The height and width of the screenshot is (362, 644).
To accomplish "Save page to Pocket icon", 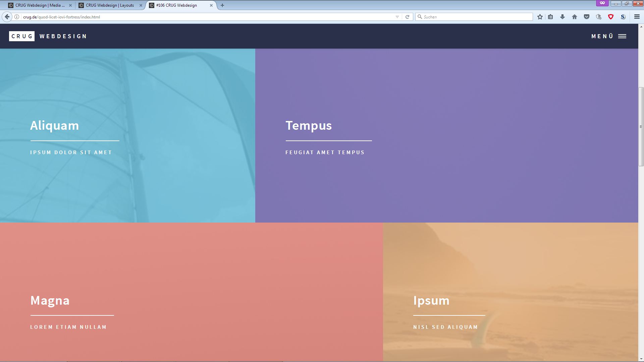I will (x=587, y=17).
